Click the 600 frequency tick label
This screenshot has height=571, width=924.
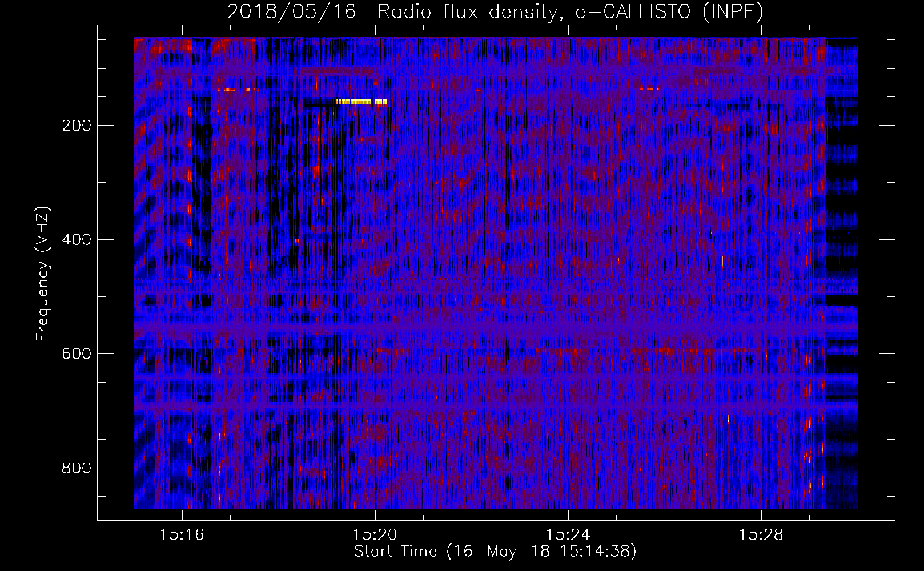(x=77, y=354)
